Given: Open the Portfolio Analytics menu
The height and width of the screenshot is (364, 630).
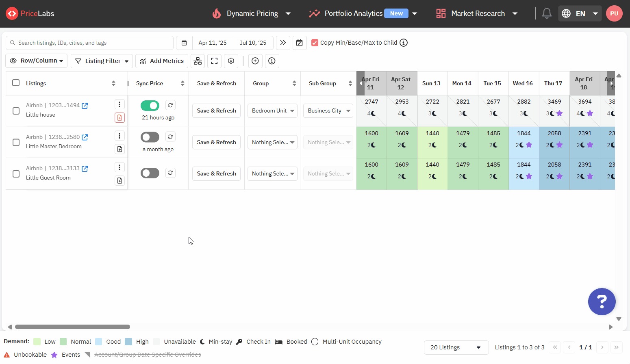Looking at the screenshot, I should 363,13.
